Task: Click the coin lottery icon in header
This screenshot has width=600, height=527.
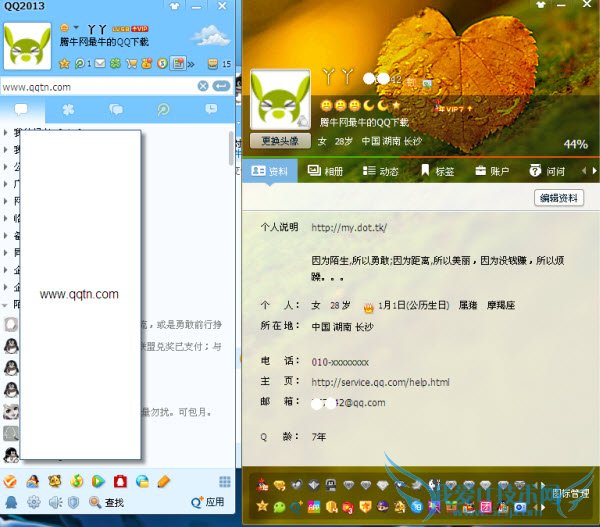Action: [163, 64]
